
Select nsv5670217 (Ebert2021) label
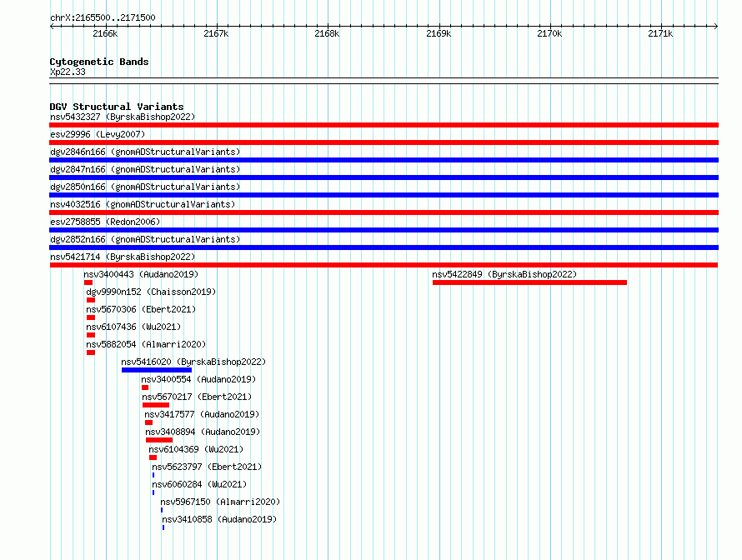click(197, 397)
